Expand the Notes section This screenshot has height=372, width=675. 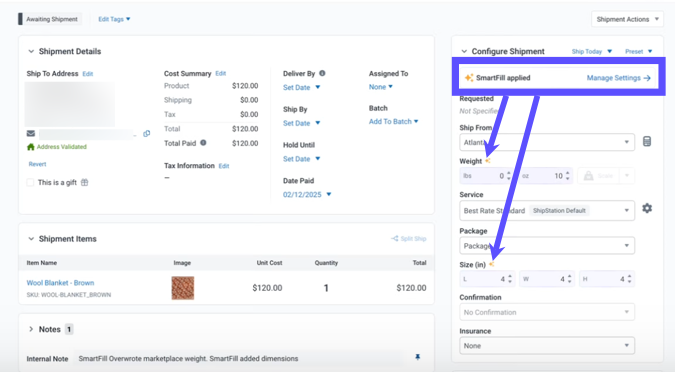click(31, 329)
